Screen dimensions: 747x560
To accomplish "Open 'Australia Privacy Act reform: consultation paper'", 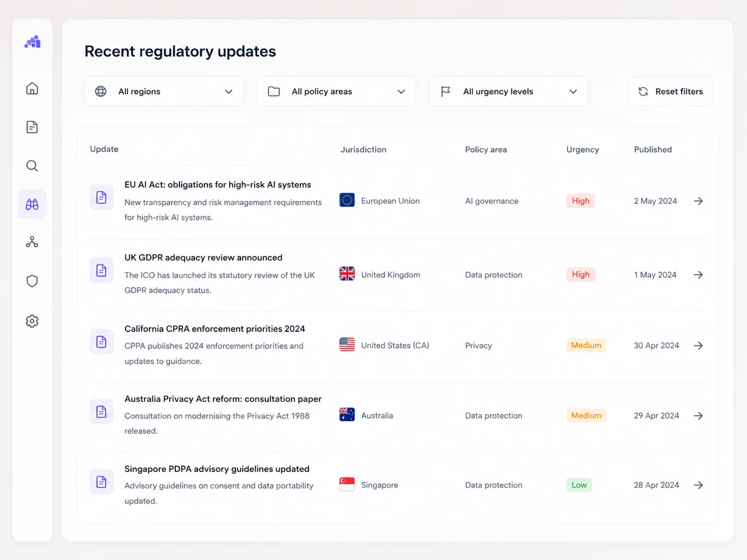I will (x=223, y=399).
